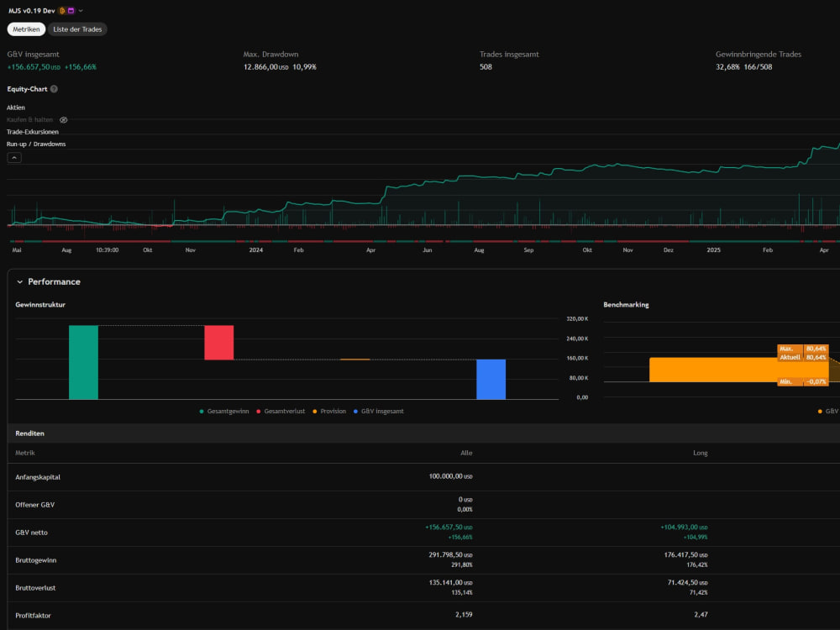This screenshot has height=630, width=840.
Task: Click the total percent value +156,66%
Action: (x=81, y=67)
